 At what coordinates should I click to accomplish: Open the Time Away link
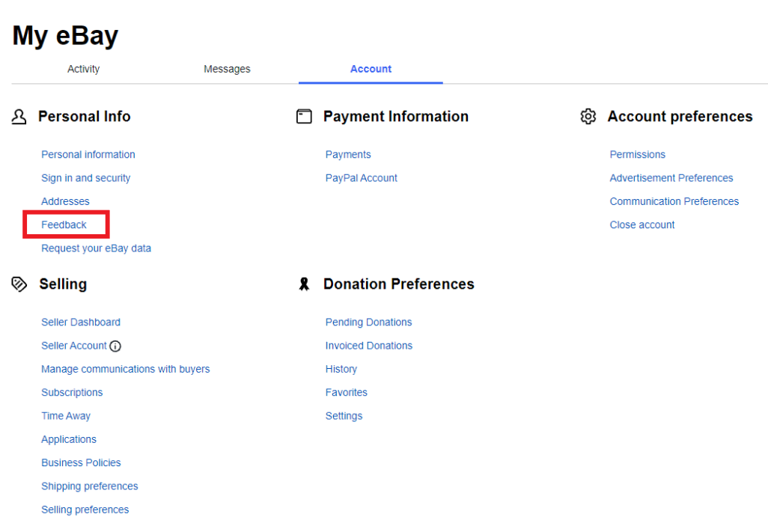coord(66,417)
